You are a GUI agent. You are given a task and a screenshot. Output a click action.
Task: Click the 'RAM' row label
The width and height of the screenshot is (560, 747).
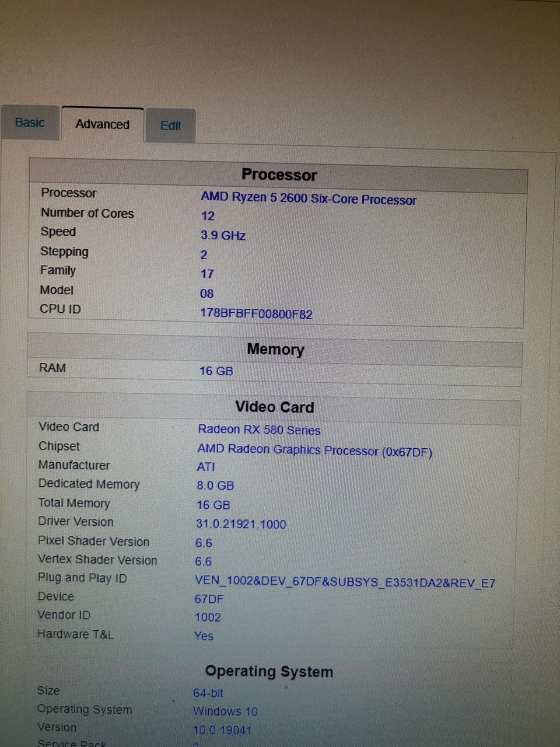tap(52, 368)
